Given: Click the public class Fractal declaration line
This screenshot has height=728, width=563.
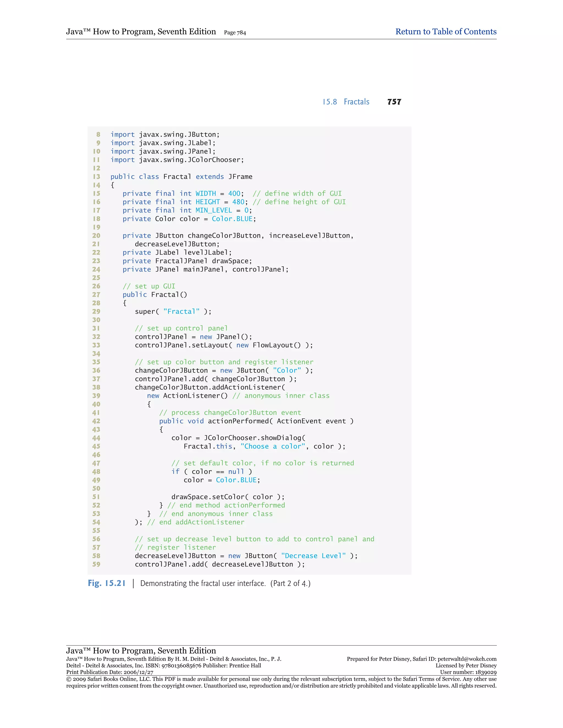Looking at the screenshot, I should pyautogui.click(x=181, y=177).
